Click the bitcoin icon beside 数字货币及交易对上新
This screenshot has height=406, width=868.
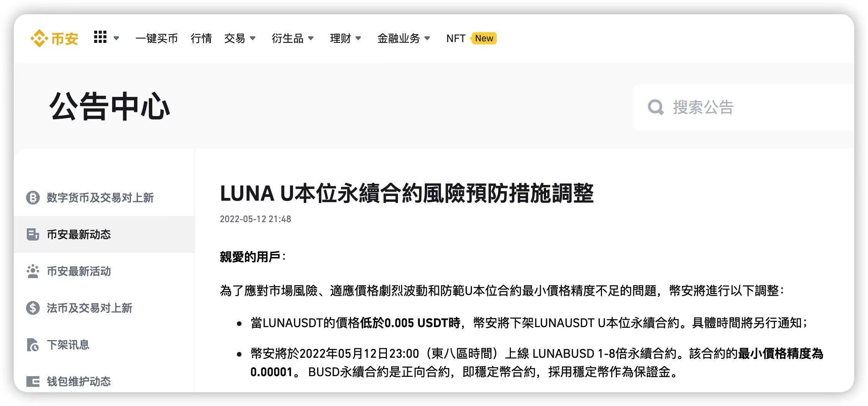pos(33,198)
